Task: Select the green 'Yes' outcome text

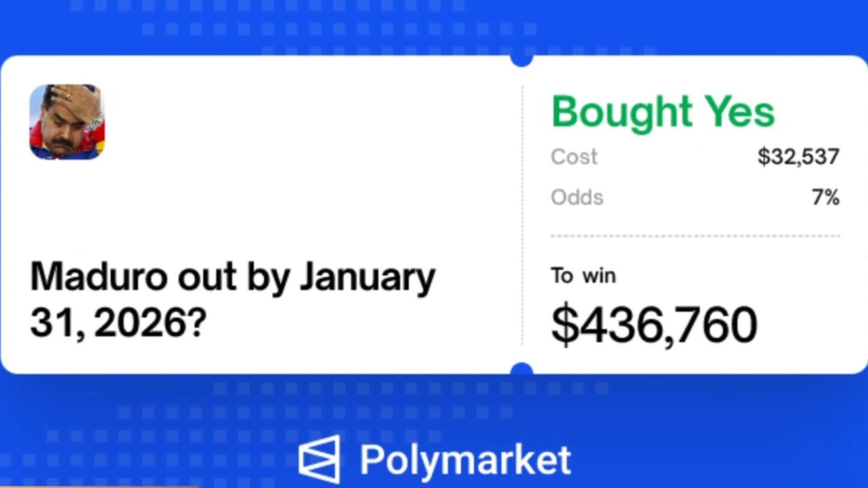Action: pyautogui.click(x=738, y=112)
